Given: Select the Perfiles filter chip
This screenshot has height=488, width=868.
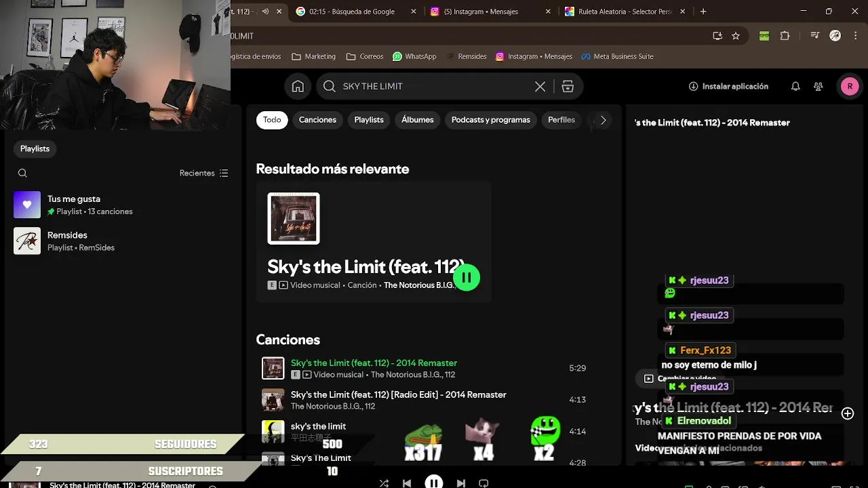Looking at the screenshot, I should [561, 120].
